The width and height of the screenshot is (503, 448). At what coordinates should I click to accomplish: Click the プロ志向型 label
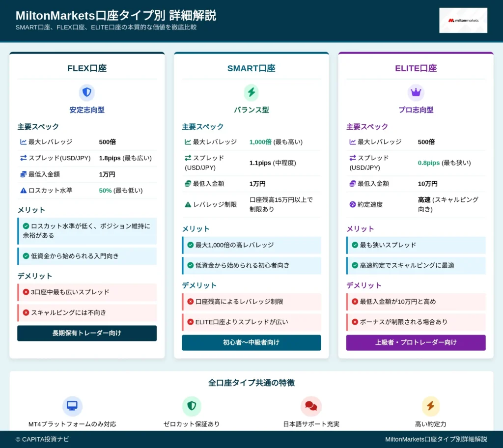click(416, 110)
